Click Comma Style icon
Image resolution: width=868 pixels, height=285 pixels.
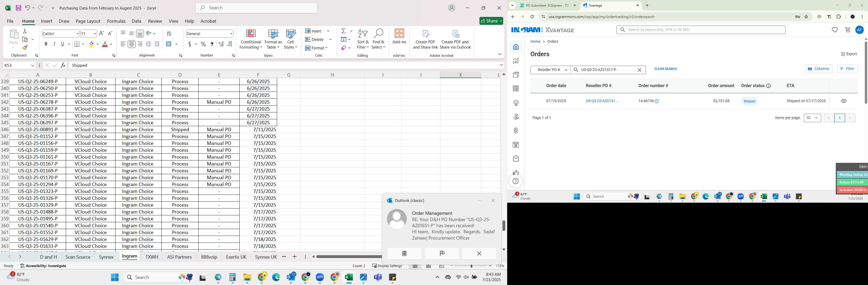212,44
